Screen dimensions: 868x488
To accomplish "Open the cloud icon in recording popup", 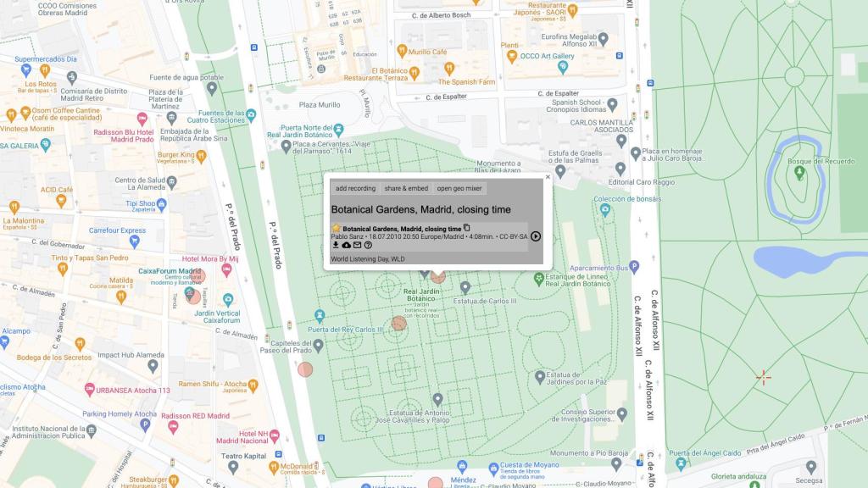I will coord(347,245).
